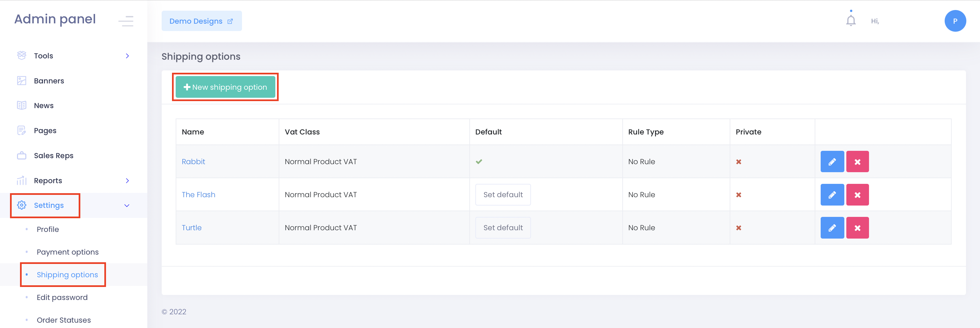This screenshot has height=328, width=980.
Task: Expand the Tools submenu arrow
Action: pyautogui.click(x=128, y=56)
